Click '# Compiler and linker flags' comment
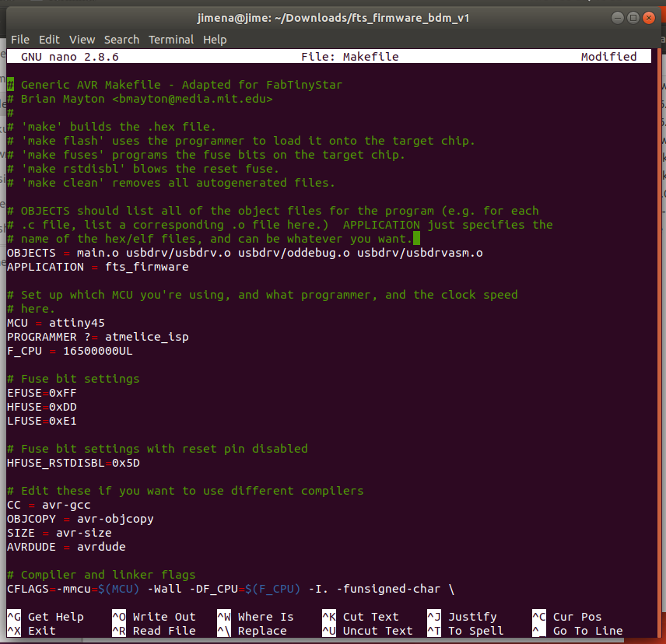The width and height of the screenshot is (666, 644). tap(101, 576)
